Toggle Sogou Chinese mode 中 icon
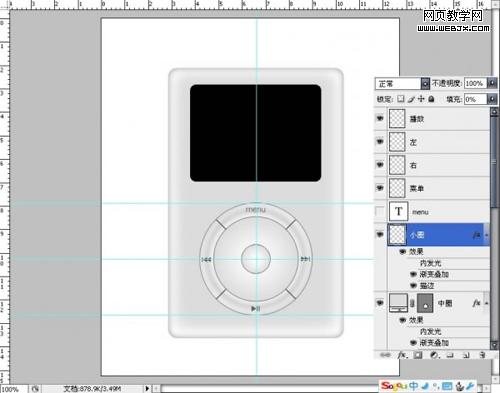500x393 pixels. click(x=414, y=386)
